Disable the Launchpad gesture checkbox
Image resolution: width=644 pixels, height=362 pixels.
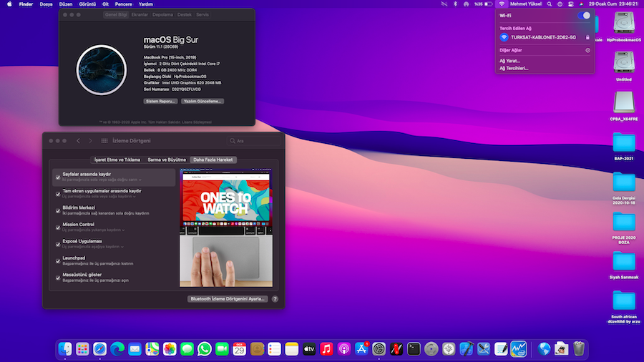pos(57,260)
